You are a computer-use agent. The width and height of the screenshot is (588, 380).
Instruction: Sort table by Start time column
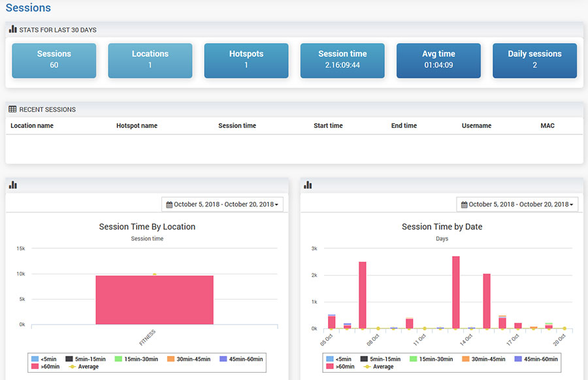tap(328, 125)
